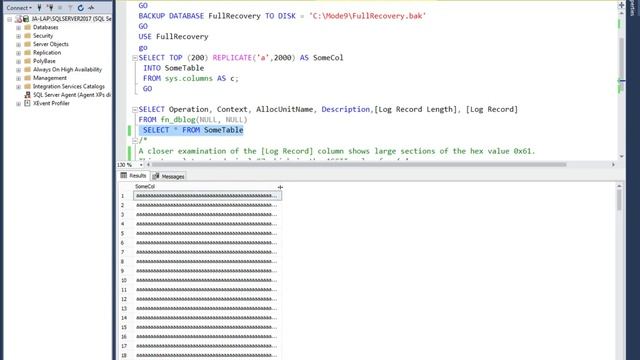Click highlighted 'SELECT * FROM SomeTable' line
The height and width of the screenshot is (360, 640).
(193, 130)
